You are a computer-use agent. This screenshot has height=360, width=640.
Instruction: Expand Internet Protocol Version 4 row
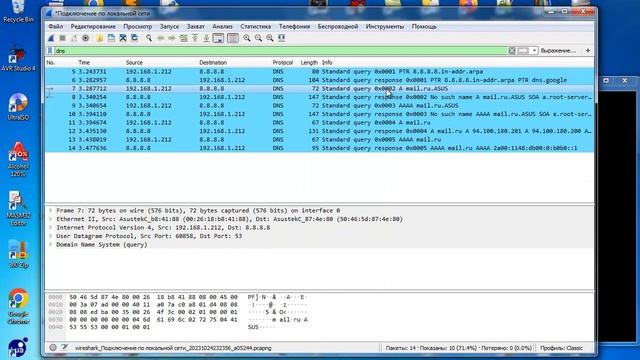pos(51,228)
